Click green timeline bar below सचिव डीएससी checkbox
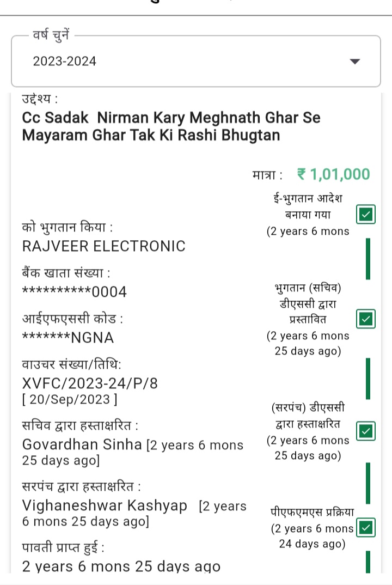The height and width of the screenshot is (585, 392). pyautogui.click(x=368, y=378)
